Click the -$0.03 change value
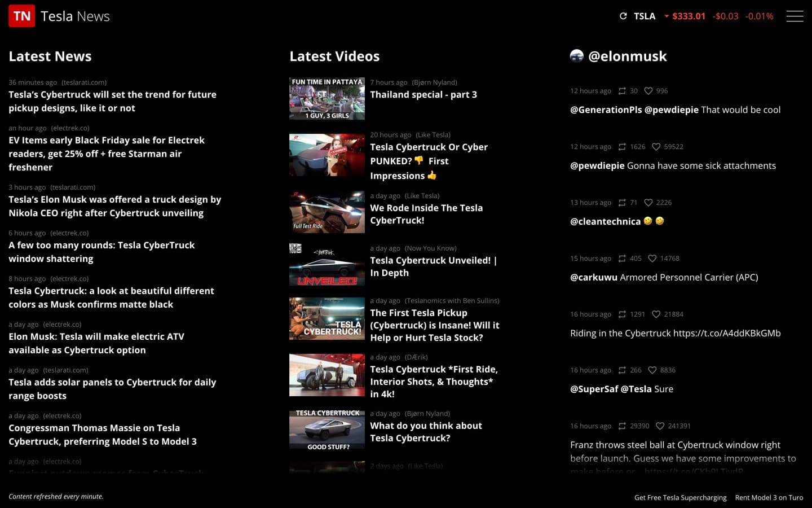Image resolution: width=812 pixels, height=508 pixels. 725,16
